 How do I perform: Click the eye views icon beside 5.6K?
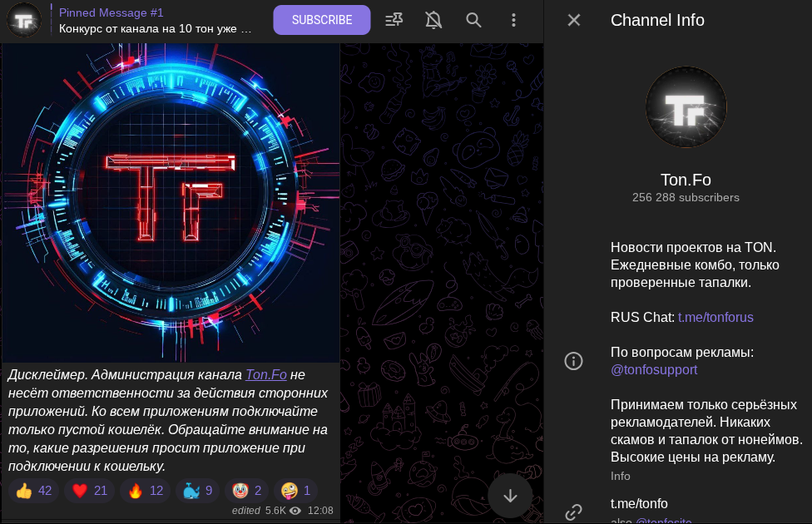[x=295, y=511]
